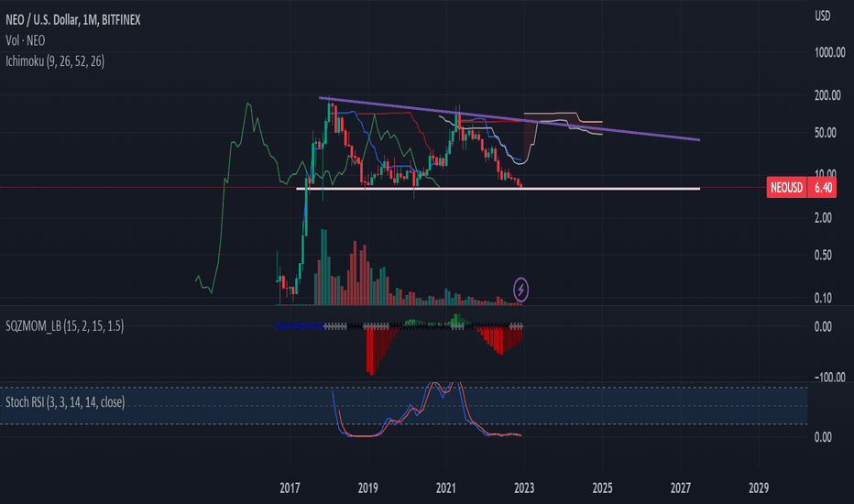Viewport: 854px width, 504px height.
Task: Click the 2021 label on time axis
Action: pyautogui.click(x=446, y=488)
